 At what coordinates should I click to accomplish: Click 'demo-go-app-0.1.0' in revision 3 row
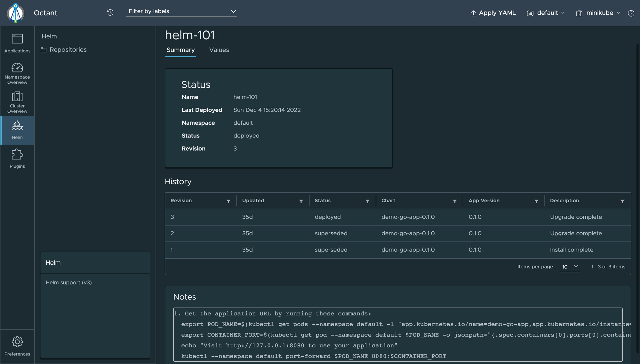click(408, 217)
